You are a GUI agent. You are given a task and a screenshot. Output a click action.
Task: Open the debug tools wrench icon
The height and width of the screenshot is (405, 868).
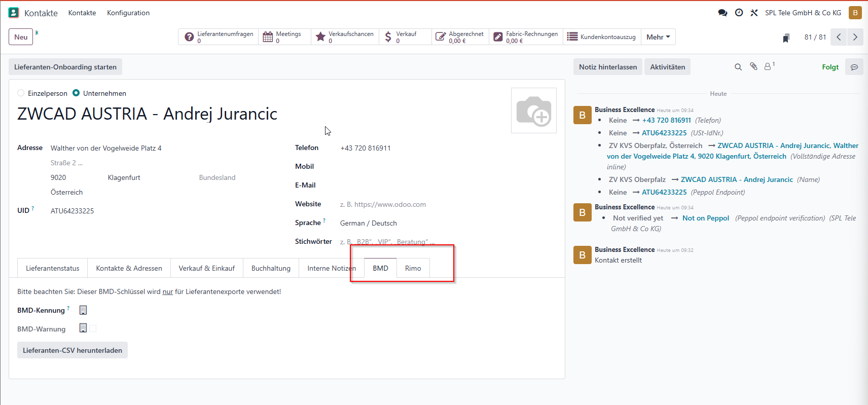(x=754, y=13)
